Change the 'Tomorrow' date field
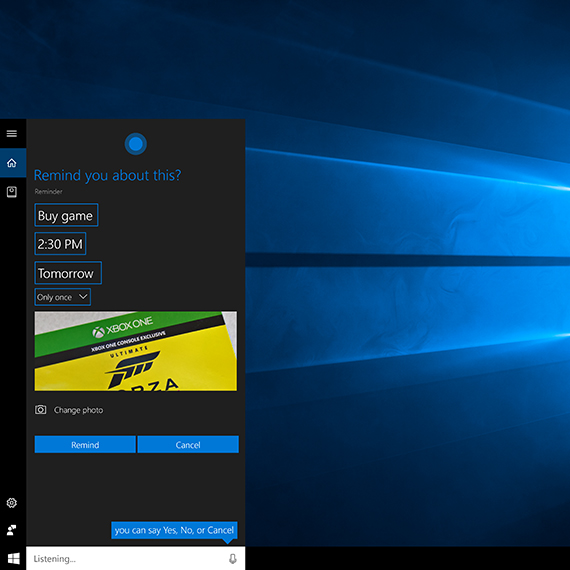This screenshot has width=570, height=570. click(x=68, y=273)
